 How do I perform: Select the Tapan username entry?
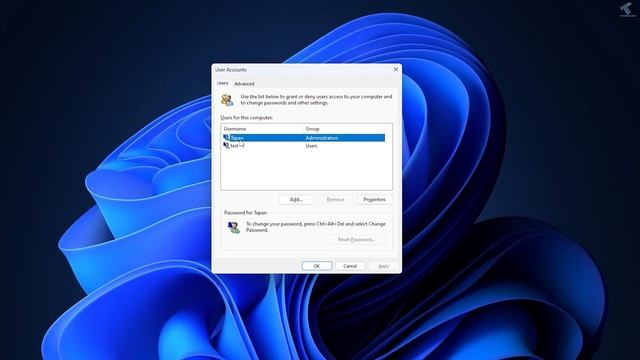[x=237, y=138]
